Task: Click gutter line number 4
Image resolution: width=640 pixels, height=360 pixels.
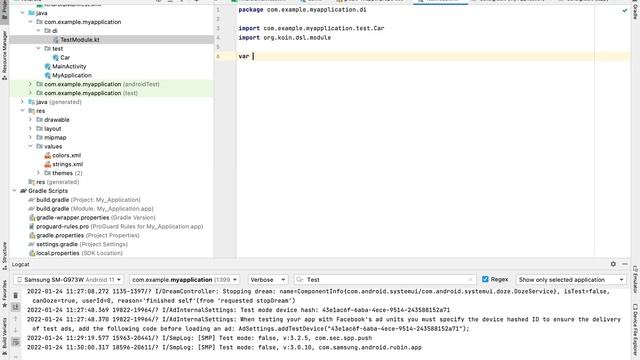Action: point(218,38)
